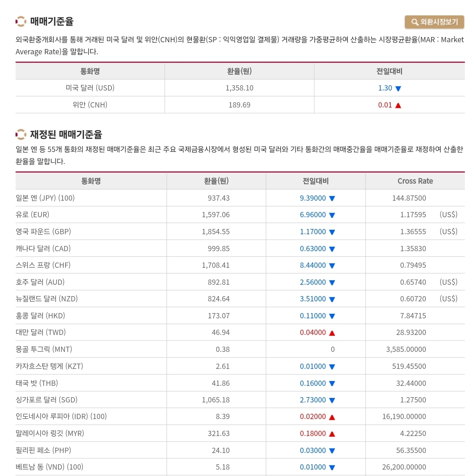Click down arrow next to 9.39000
The image size is (474, 476).
point(332,198)
